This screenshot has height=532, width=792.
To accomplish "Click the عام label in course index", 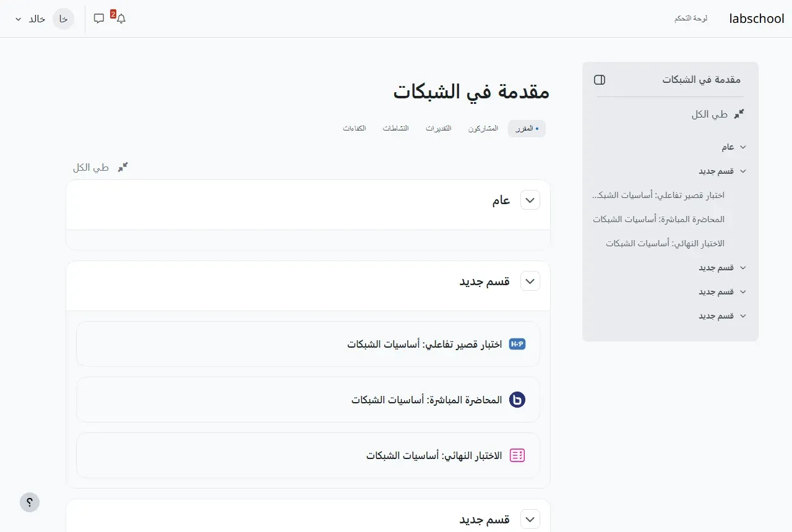I will [x=728, y=147].
